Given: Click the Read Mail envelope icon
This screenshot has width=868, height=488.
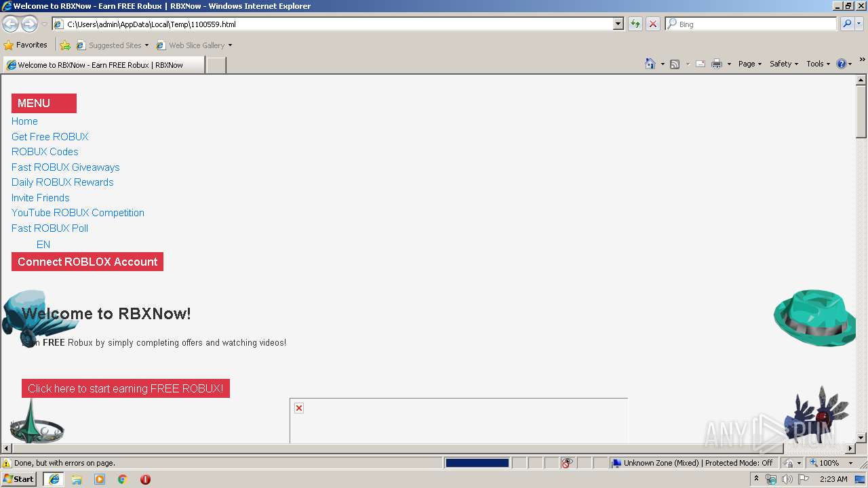Looking at the screenshot, I should (701, 64).
